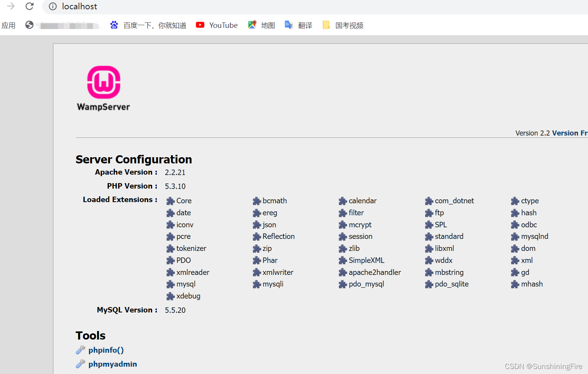Open the YouTube bookmark

click(223, 26)
